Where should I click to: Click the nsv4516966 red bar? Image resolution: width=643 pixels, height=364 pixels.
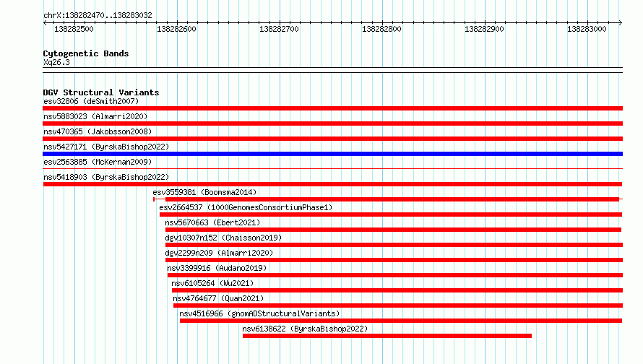click(x=401, y=321)
